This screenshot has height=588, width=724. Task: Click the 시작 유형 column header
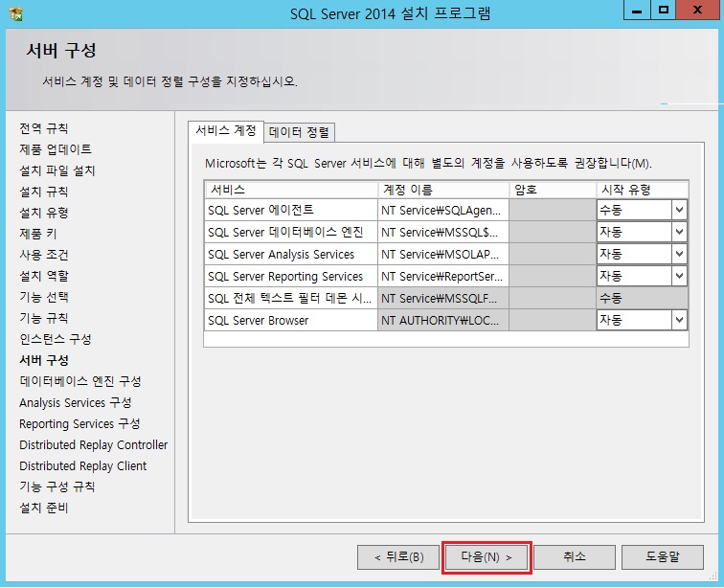(643, 190)
